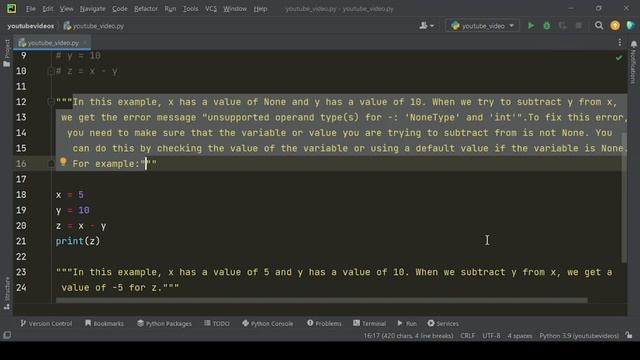Screen dimensions: 640x360
Task: Toggle tool window quick access icon
Action: [7, 335]
